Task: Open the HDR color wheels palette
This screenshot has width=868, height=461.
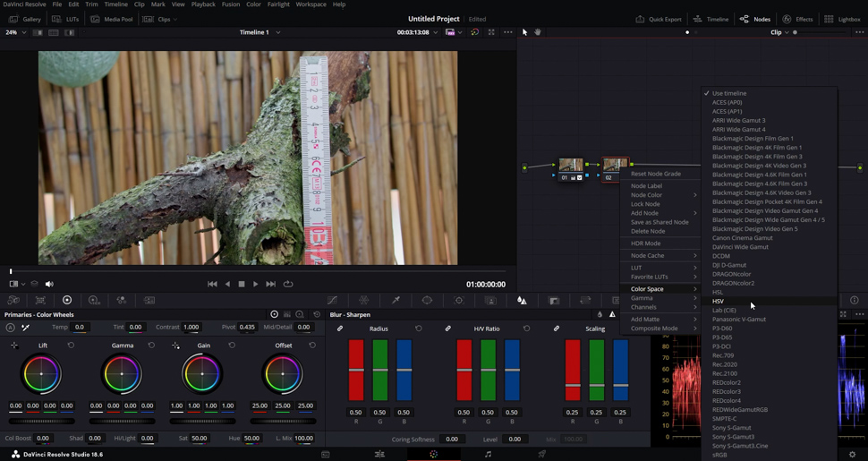Action: tap(94, 300)
